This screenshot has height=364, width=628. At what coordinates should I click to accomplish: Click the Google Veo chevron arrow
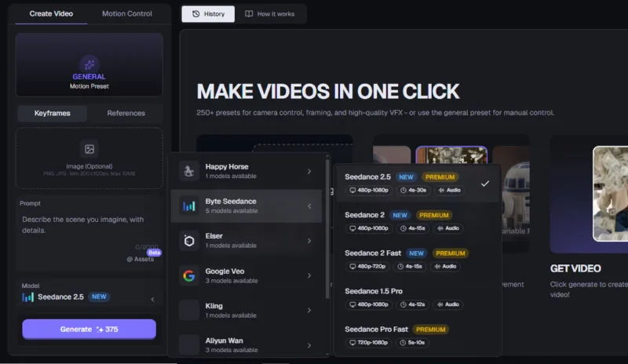coord(309,275)
